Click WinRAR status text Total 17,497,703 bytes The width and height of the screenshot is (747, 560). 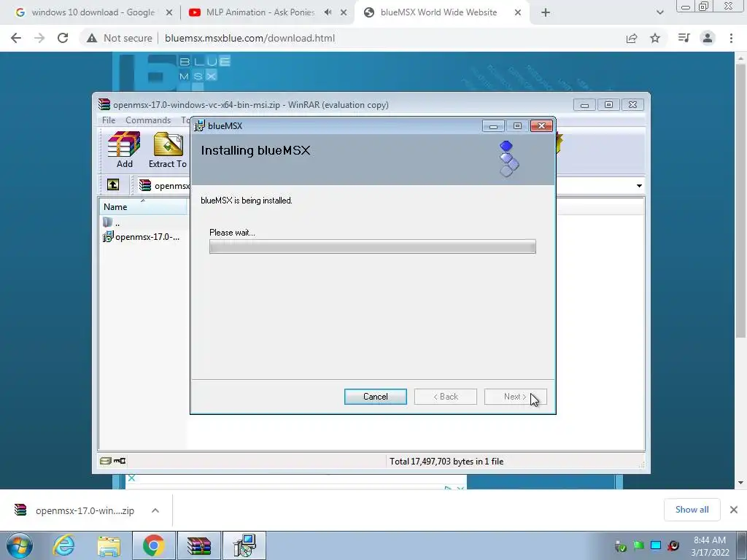coord(446,461)
